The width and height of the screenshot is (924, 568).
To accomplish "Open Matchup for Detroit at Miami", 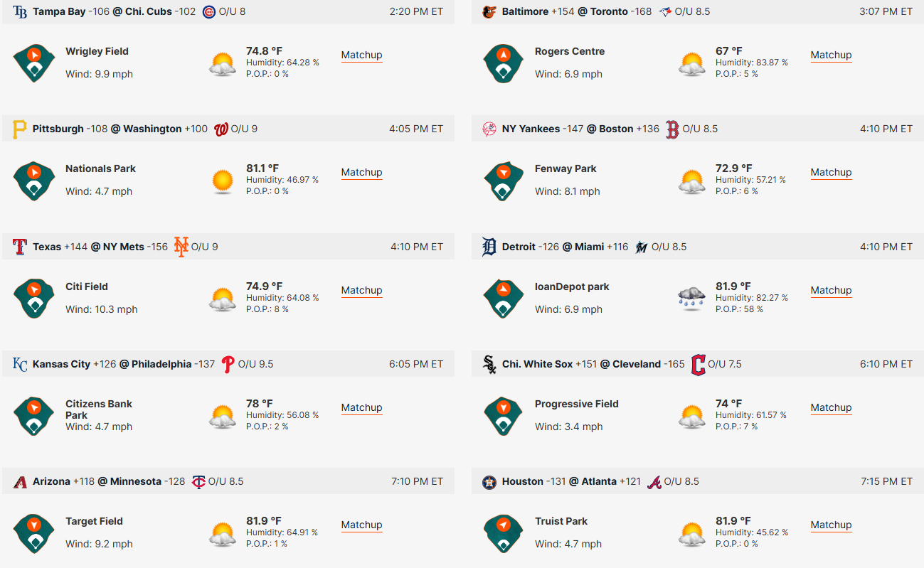I will [831, 290].
